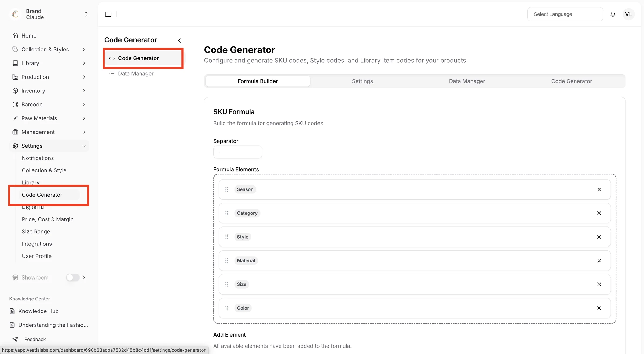Toggle the Showroom switch
The image size is (644, 354).
(x=73, y=277)
